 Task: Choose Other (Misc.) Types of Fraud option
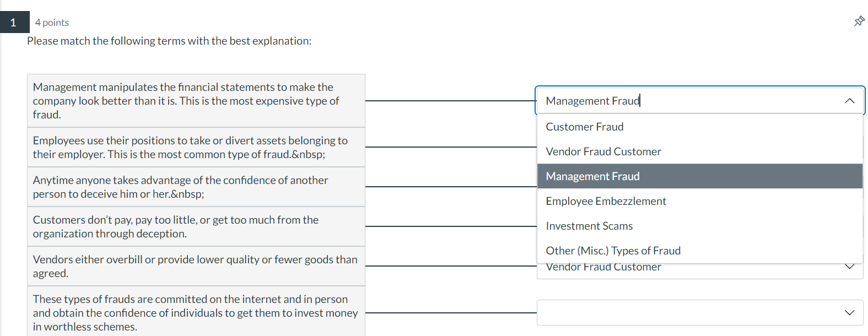613,250
